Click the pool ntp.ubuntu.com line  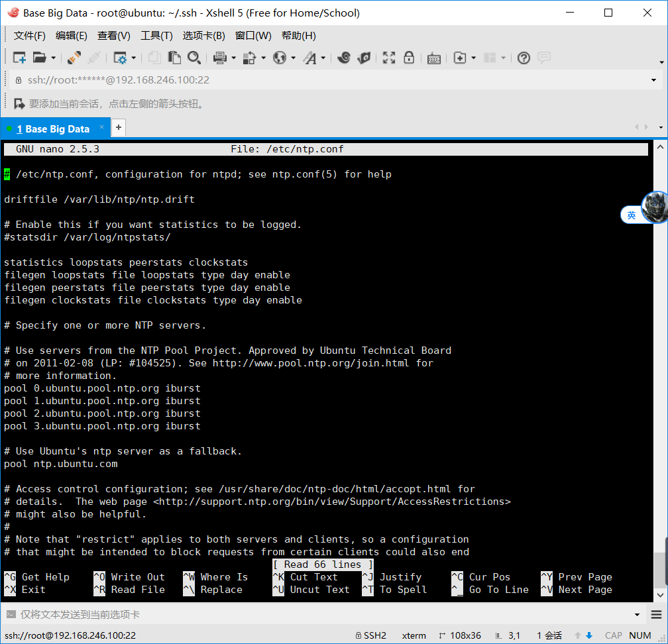[x=61, y=464]
